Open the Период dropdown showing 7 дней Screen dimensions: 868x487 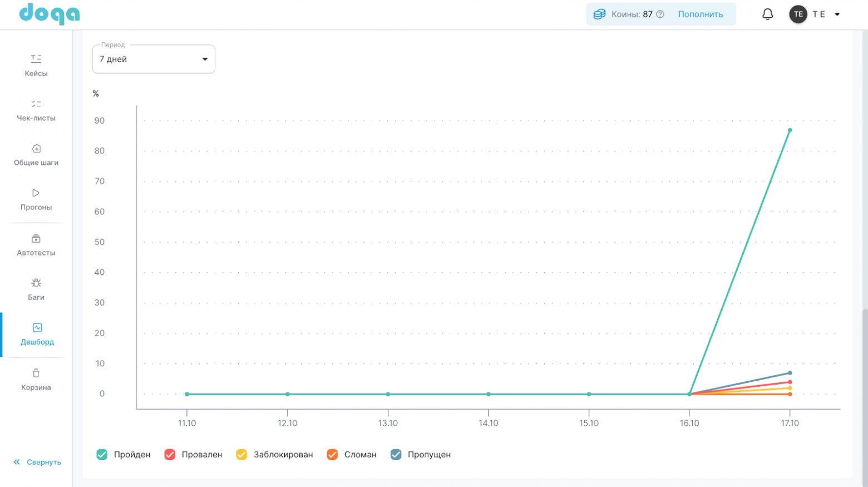click(x=154, y=59)
